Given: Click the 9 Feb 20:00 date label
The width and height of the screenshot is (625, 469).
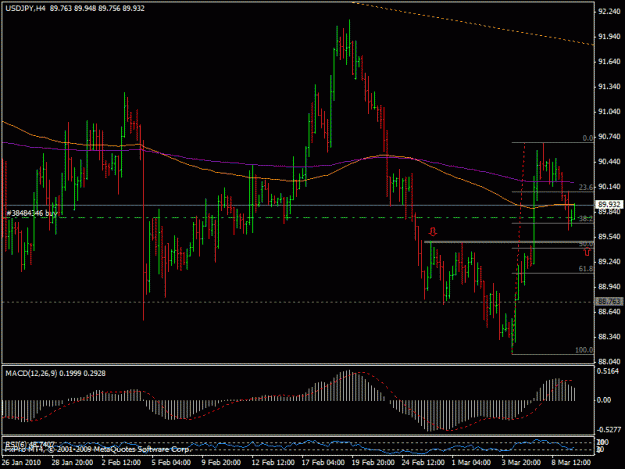Looking at the screenshot, I should (x=221, y=462).
